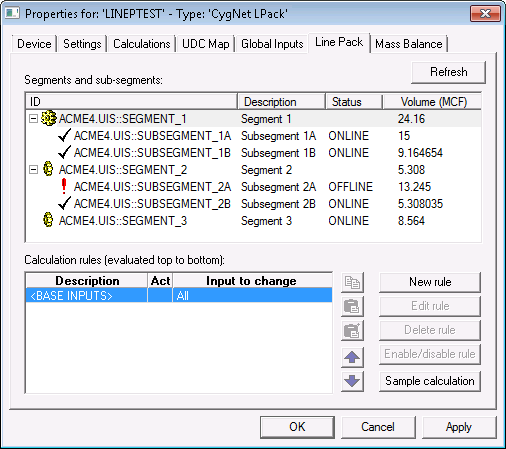Screen dimensions: 506x449
Task: Click the copy rule icon button
Action: click(x=352, y=282)
